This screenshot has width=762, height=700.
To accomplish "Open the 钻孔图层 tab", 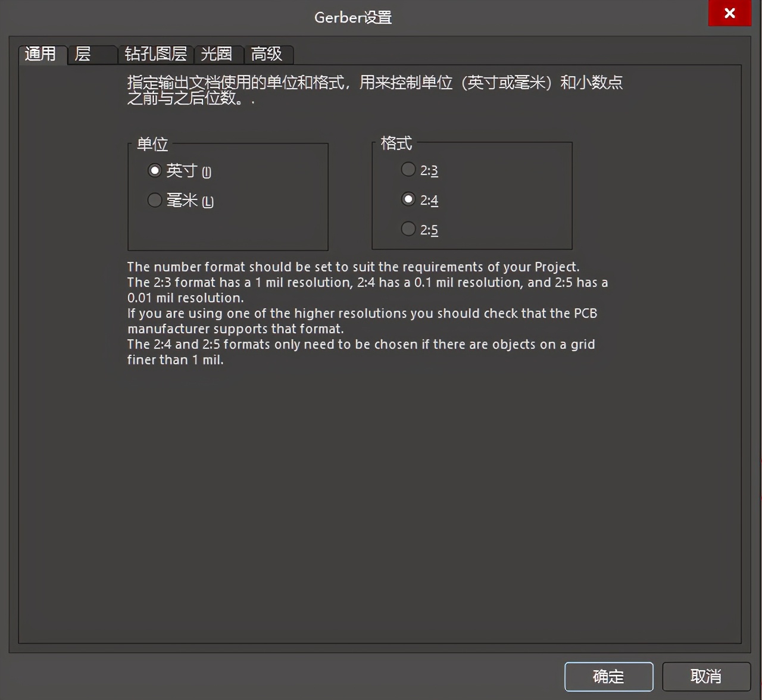I will tap(155, 55).
